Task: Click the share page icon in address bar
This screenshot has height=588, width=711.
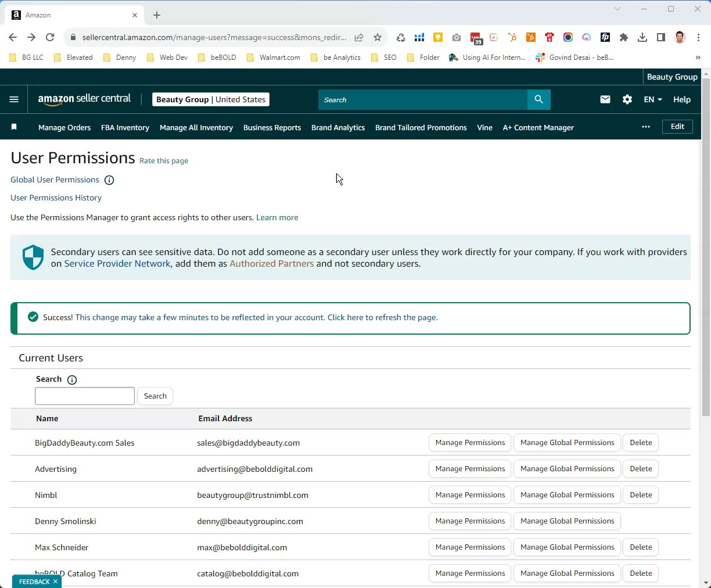Action: pos(359,37)
